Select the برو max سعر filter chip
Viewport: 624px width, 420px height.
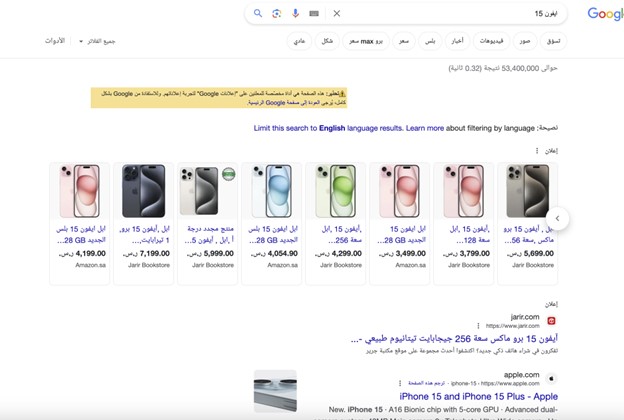[x=366, y=41]
